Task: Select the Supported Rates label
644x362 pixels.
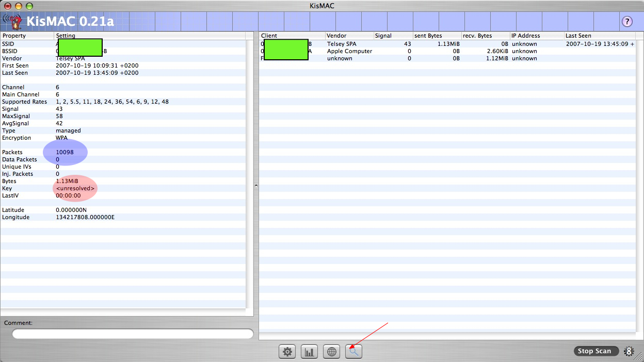Action: [x=25, y=102]
